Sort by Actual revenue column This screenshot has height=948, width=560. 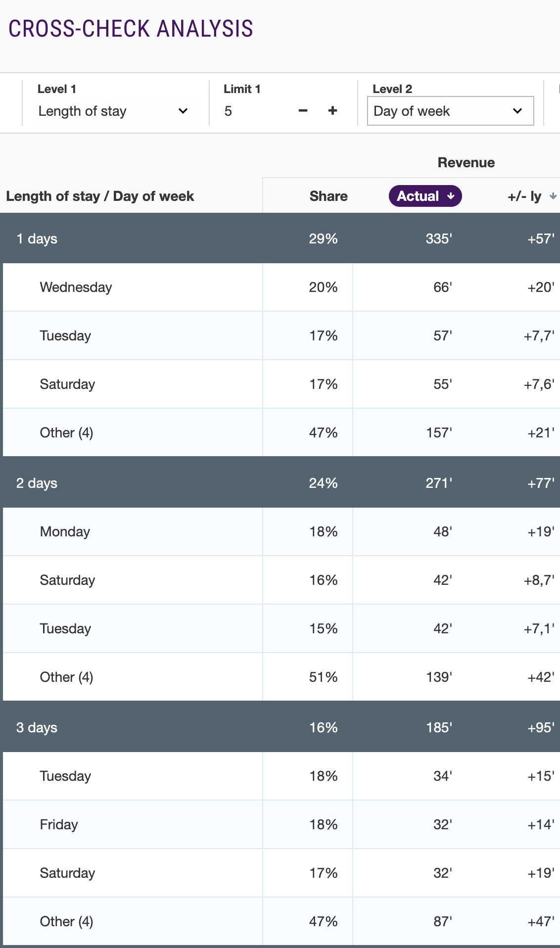tap(425, 196)
